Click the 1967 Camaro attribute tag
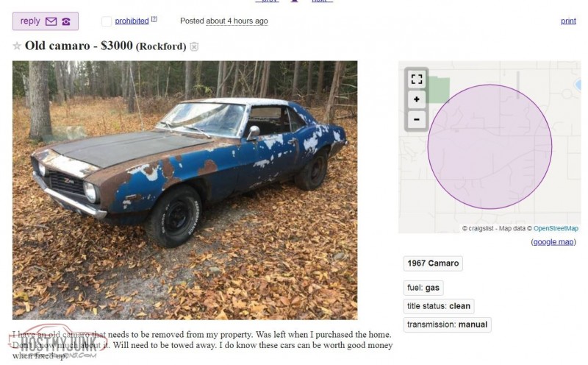This screenshot has height=365, width=588. coord(433,263)
